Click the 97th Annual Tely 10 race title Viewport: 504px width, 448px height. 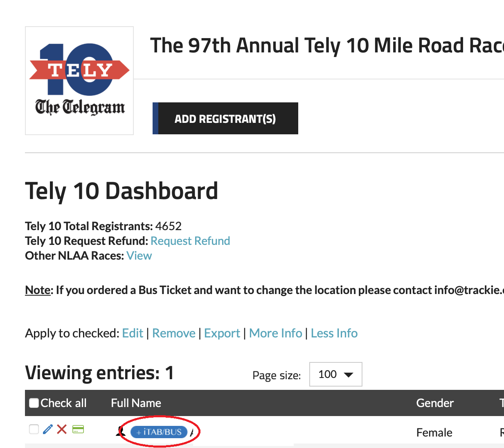click(327, 45)
